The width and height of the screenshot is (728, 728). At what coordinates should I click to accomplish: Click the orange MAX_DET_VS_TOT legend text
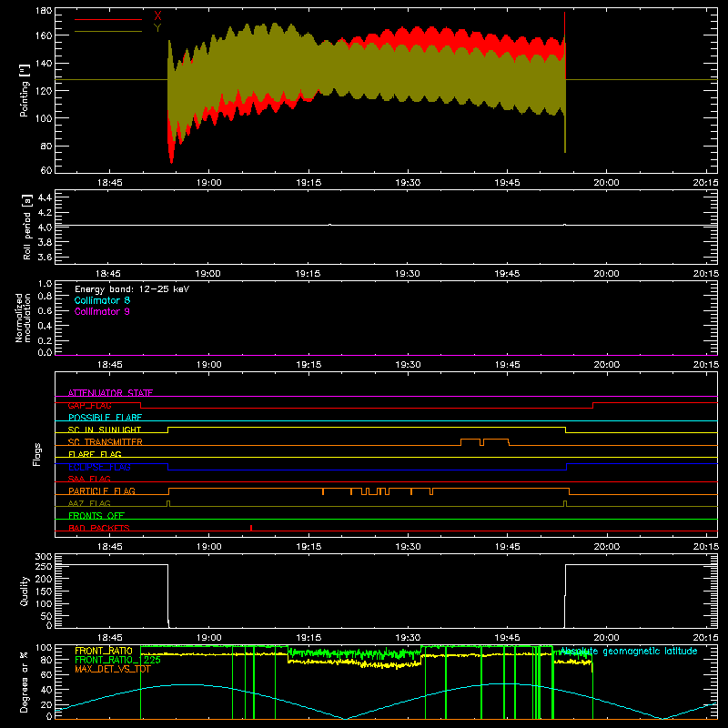pyautogui.click(x=113, y=669)
